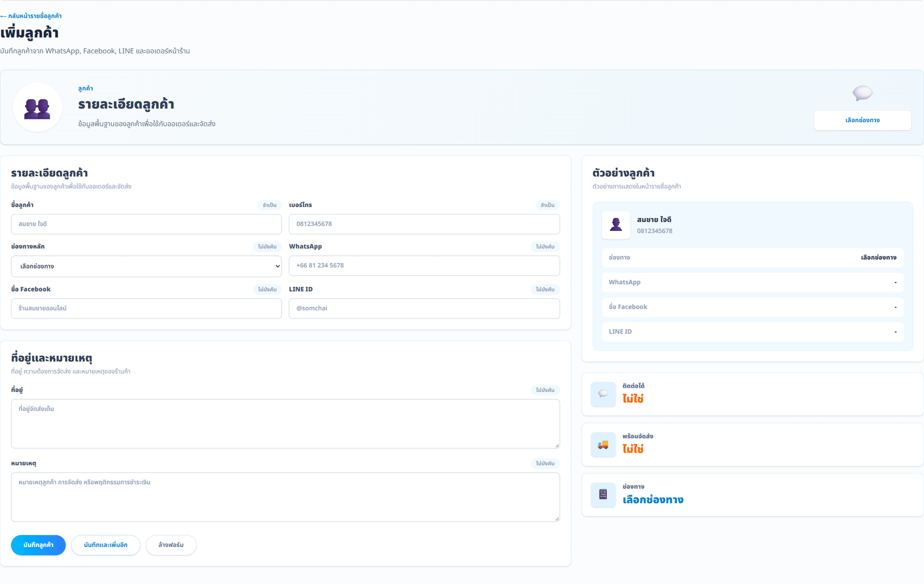Click the ช่องทาง row in customer preview

(752, 258)
